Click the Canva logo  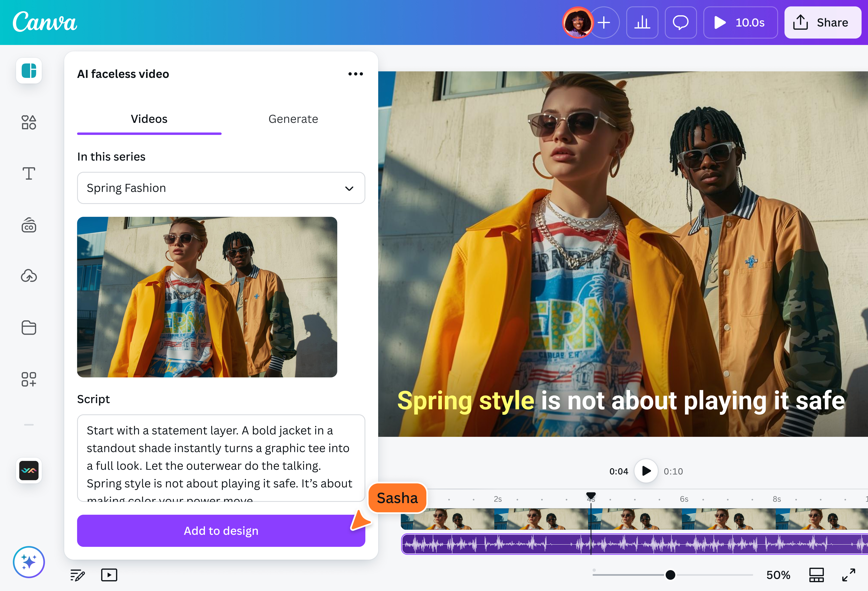(x=44, y=22)
